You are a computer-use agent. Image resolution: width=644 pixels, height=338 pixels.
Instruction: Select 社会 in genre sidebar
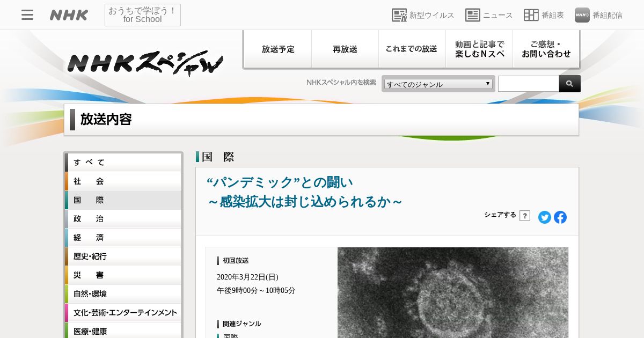pyautogui.click(x=123, y=181)
